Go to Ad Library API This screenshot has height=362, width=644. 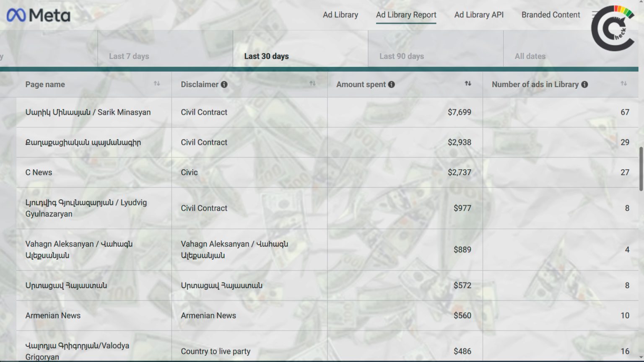[x=479, y=15]
